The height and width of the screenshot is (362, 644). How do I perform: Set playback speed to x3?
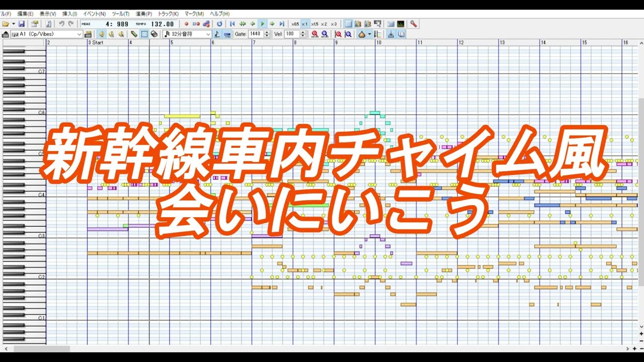click(334, 24)
